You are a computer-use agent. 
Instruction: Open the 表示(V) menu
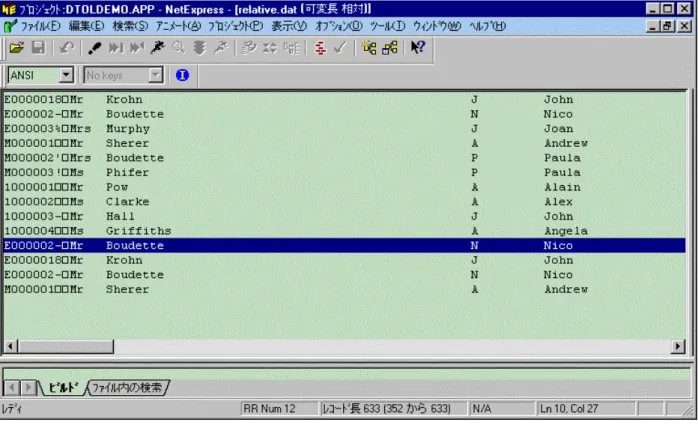coord(289,26)
